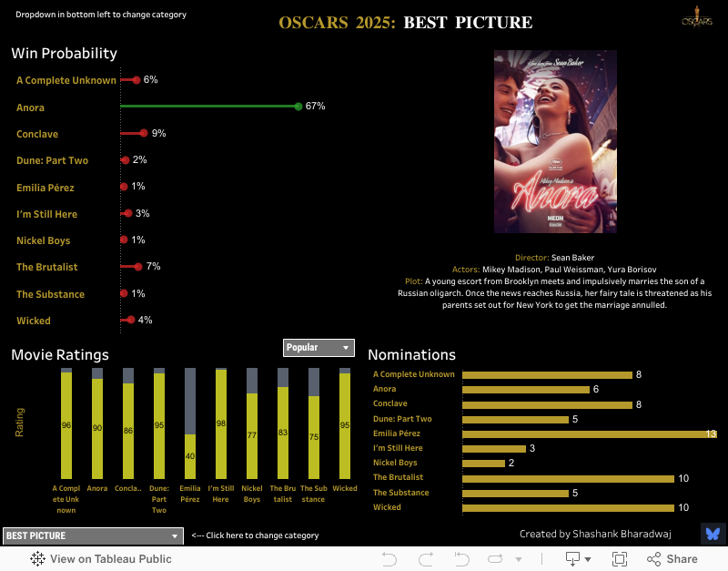Select Conclave's 9% win probability marker
728x571 pixels.
tap(144, 133)
